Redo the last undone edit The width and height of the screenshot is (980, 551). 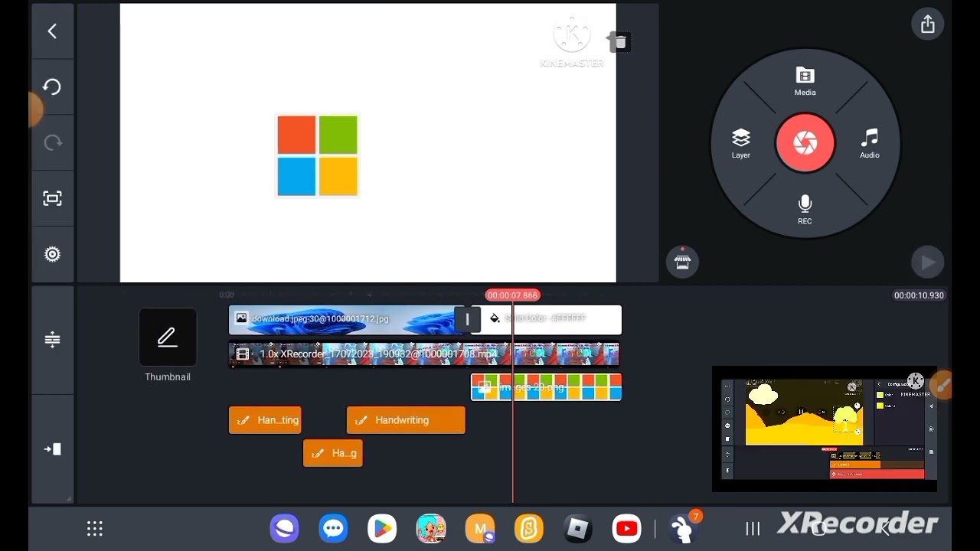(52, 143)
